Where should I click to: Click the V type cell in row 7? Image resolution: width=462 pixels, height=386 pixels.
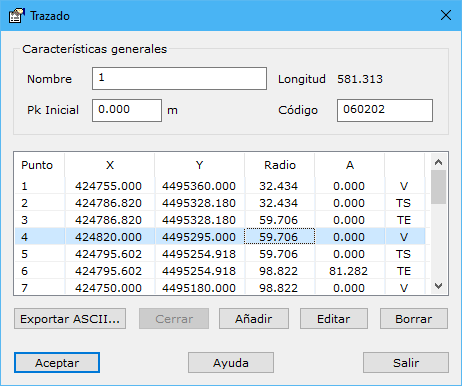coord(404,288)
